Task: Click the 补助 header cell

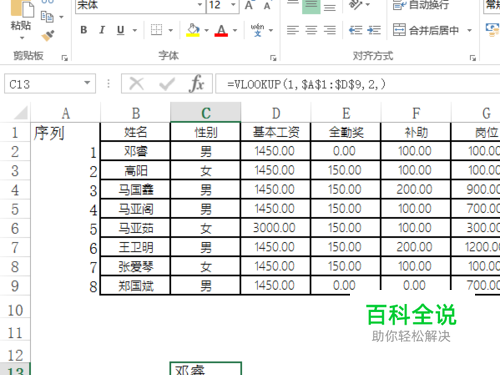Action: click(x=416, y=132)
